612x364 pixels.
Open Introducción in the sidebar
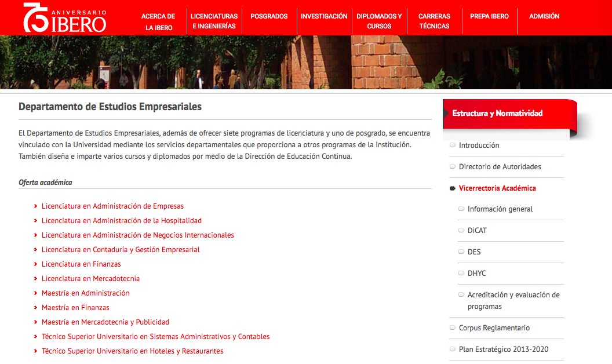point(479,145)
